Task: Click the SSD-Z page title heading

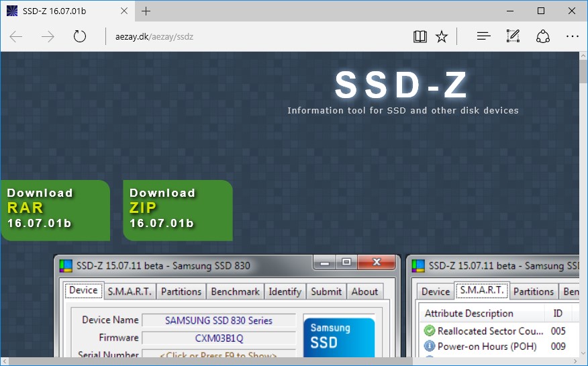Action: 402,85
